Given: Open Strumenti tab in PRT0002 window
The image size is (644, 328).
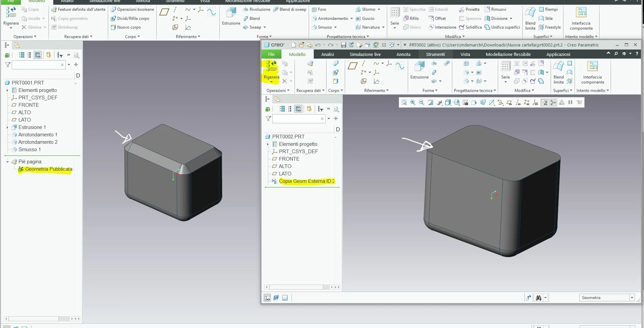Looking at the screenshot, I should (x=435, y=54).
